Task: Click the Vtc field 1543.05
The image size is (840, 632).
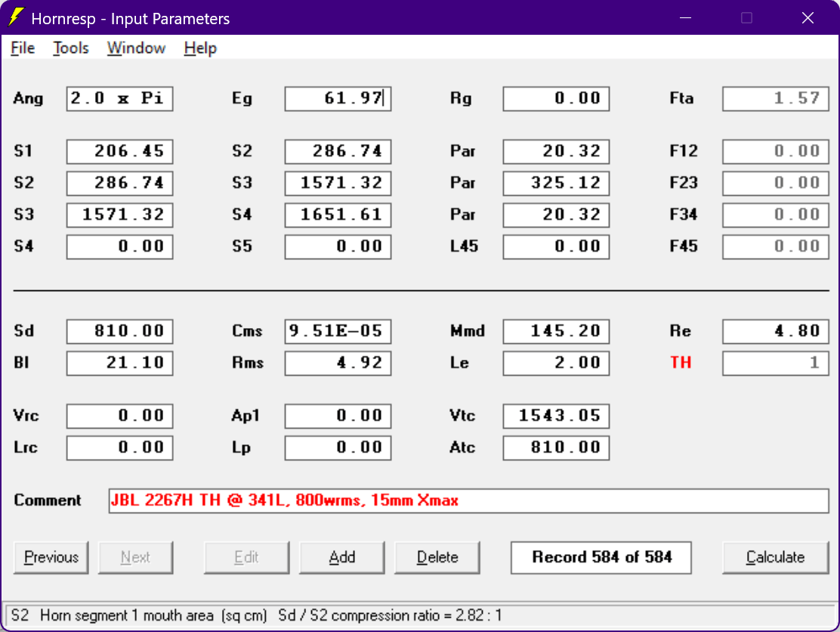Action: [x=556, y=416]
